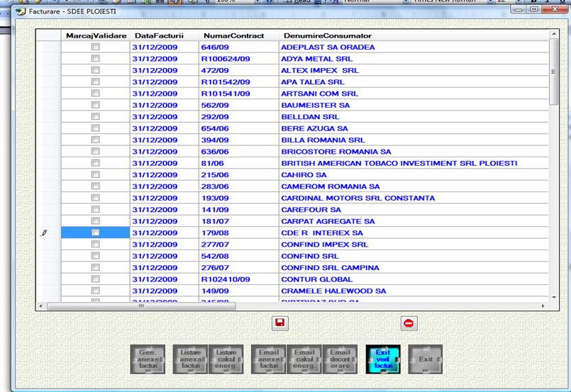Tick the checkbox for ADYA METAL SRL

point(96,58)
